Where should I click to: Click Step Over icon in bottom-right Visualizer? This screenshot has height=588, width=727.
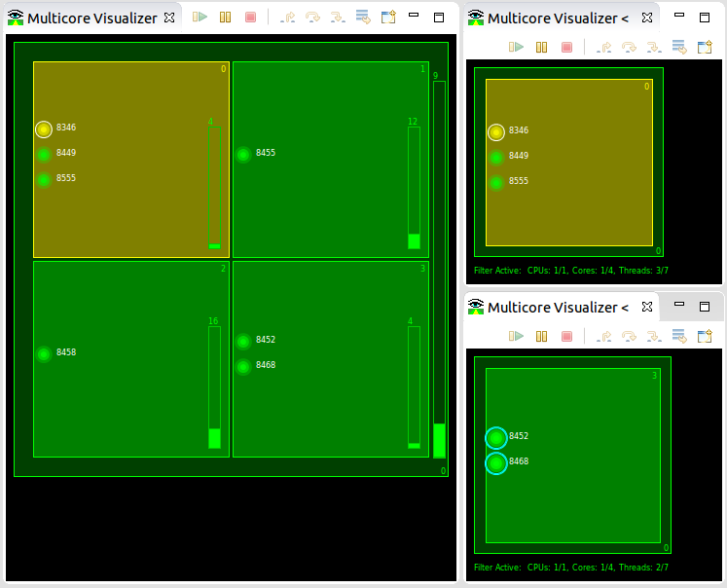(x=629, y=336)
